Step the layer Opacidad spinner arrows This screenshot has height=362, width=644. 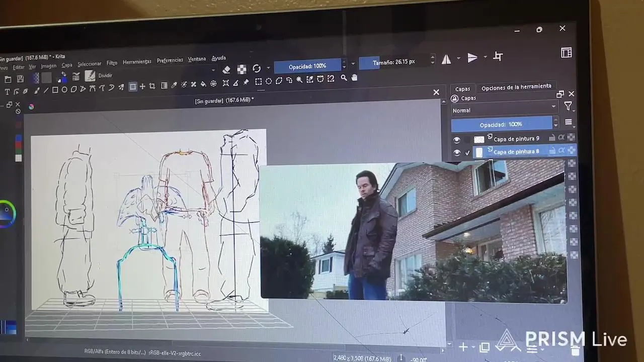point(555,122)
